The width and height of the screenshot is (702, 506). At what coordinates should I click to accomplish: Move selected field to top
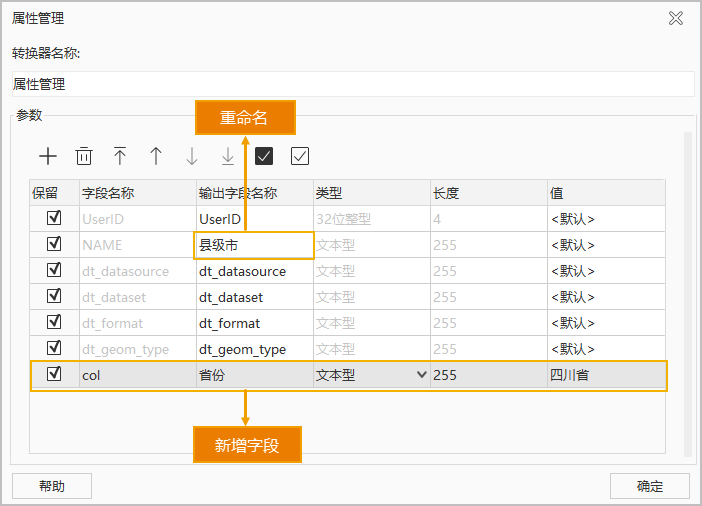[120, 156]
